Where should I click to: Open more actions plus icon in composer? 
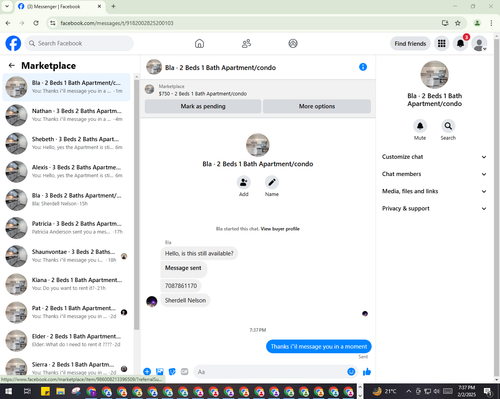point(147,371)
